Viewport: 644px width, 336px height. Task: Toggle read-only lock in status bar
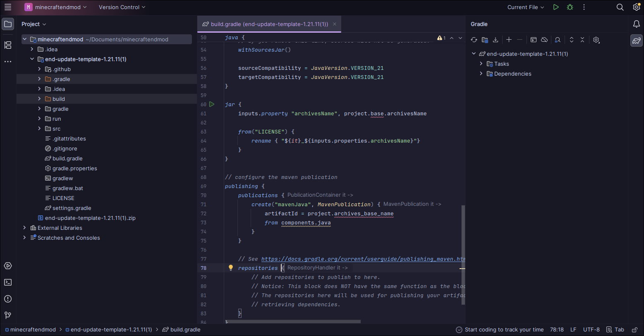point(634,330)
